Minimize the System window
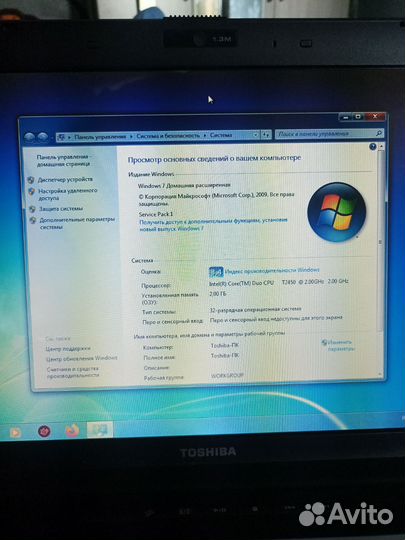This screenshot has width=405, height=540. [345, 117]
